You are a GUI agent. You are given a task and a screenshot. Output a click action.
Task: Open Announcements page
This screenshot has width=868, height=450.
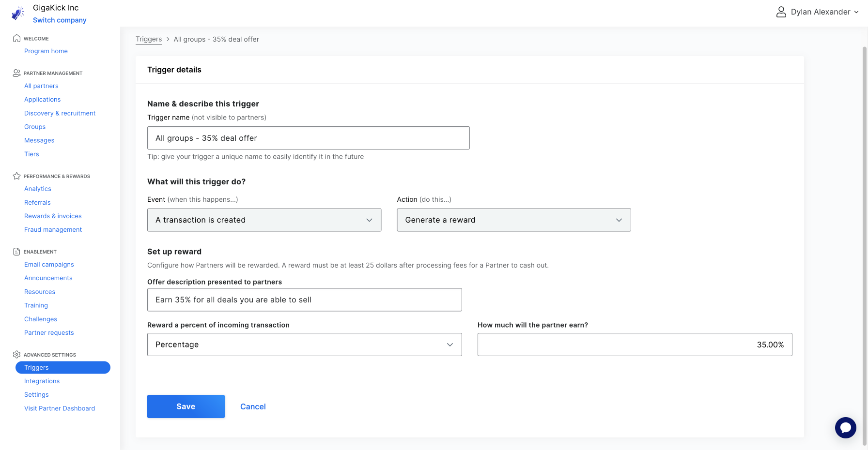tap(48, 278)
